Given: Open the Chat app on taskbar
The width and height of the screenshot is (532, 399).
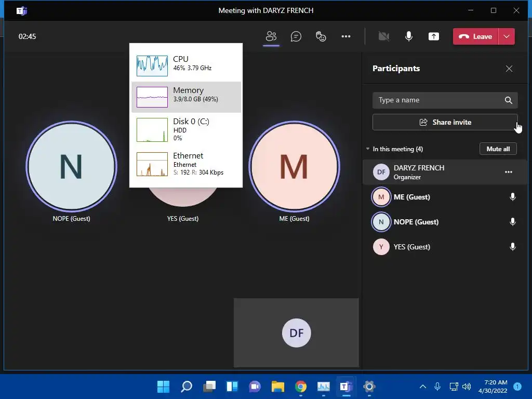Looking at the screenshot, I should click(255, 387).
